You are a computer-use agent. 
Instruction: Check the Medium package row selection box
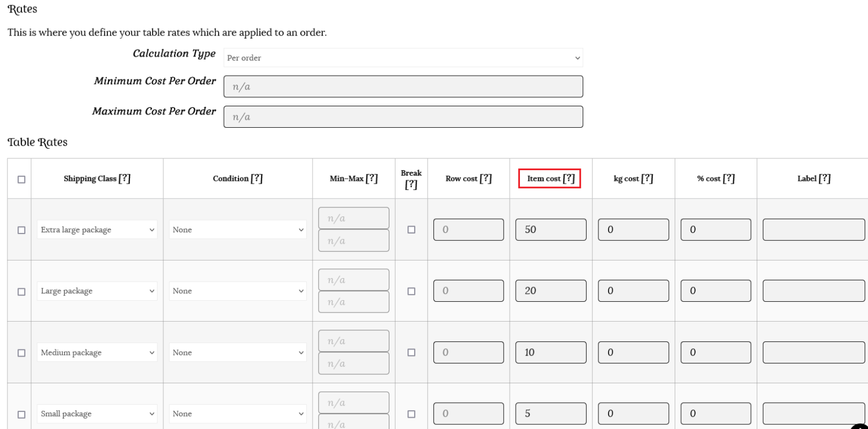point(21,353)
